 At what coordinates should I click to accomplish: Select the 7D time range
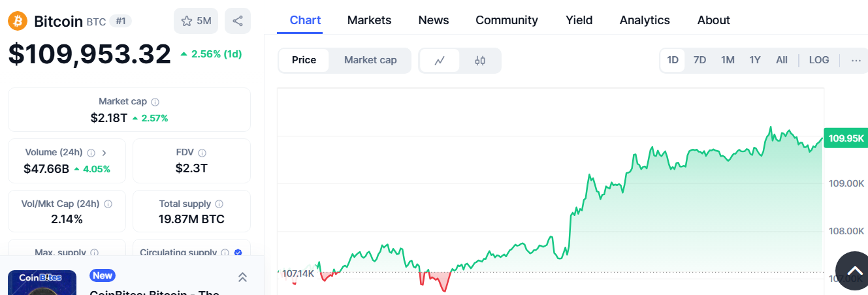tap(699, 60)
